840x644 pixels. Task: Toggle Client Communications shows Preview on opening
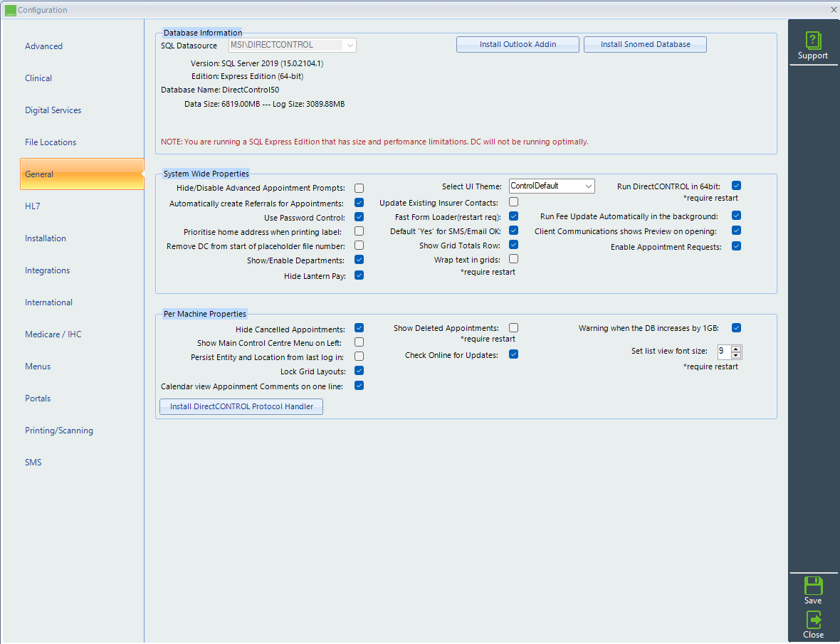click(736, 231)
